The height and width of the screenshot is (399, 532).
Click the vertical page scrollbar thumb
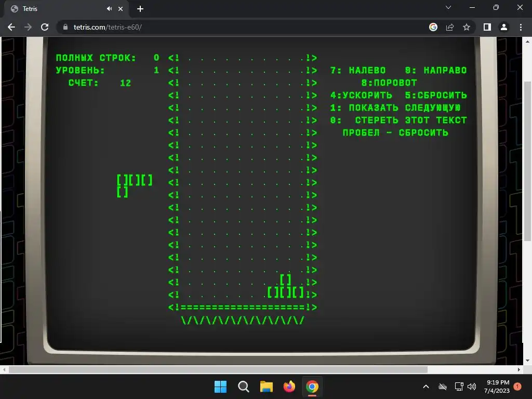tap(527, 161)
